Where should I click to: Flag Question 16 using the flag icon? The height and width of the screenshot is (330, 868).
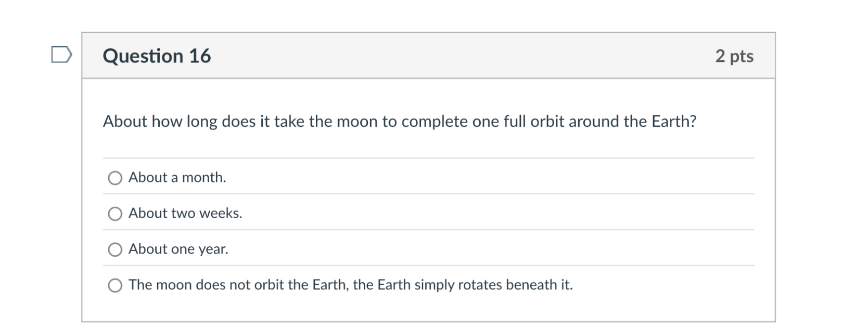point(61,55)
